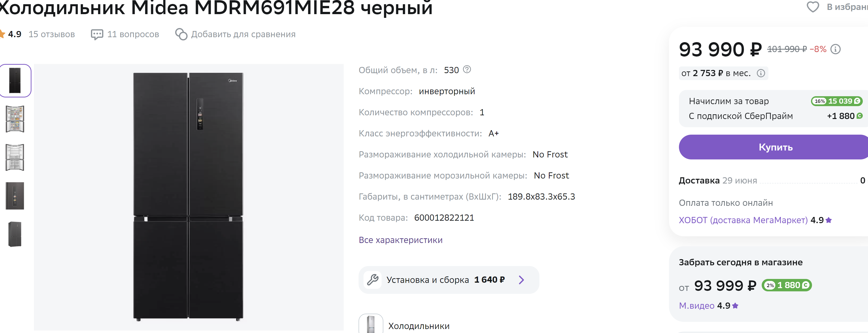
Task: Select the fourth fridge front thumbnail
Action: (x=15, y=196)
